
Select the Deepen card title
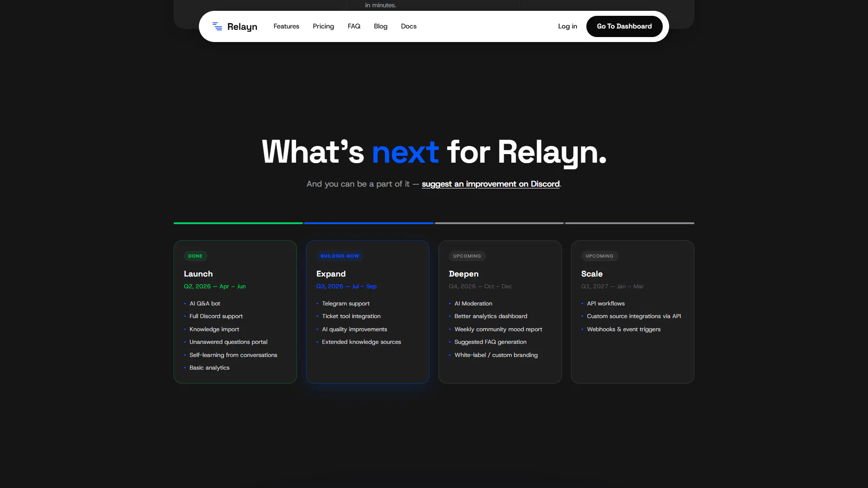click(x=463, y=274)
